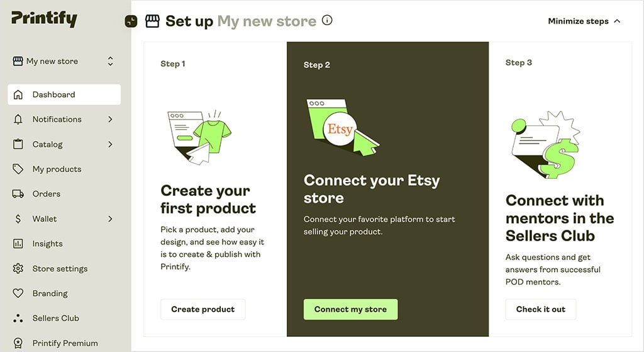This screenshot has width=644, height=352.
Task: Click the Dashboard house icon
Action: coord(18,94)
